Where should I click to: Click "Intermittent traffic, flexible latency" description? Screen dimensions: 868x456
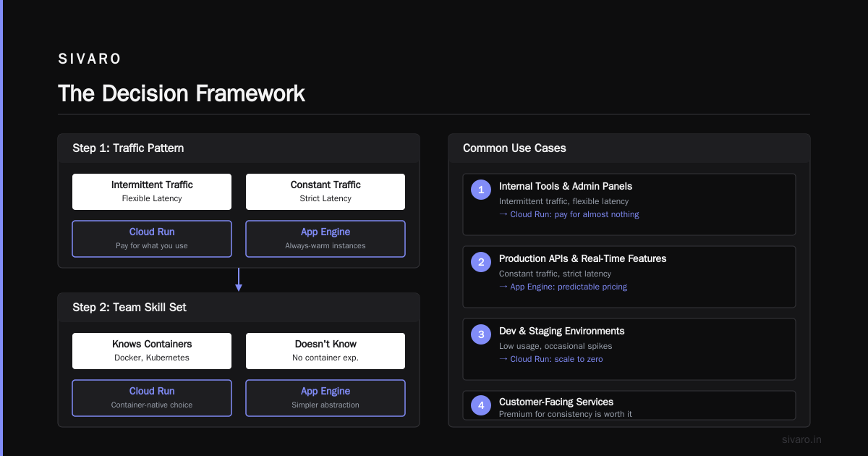(x=564, y=201)
